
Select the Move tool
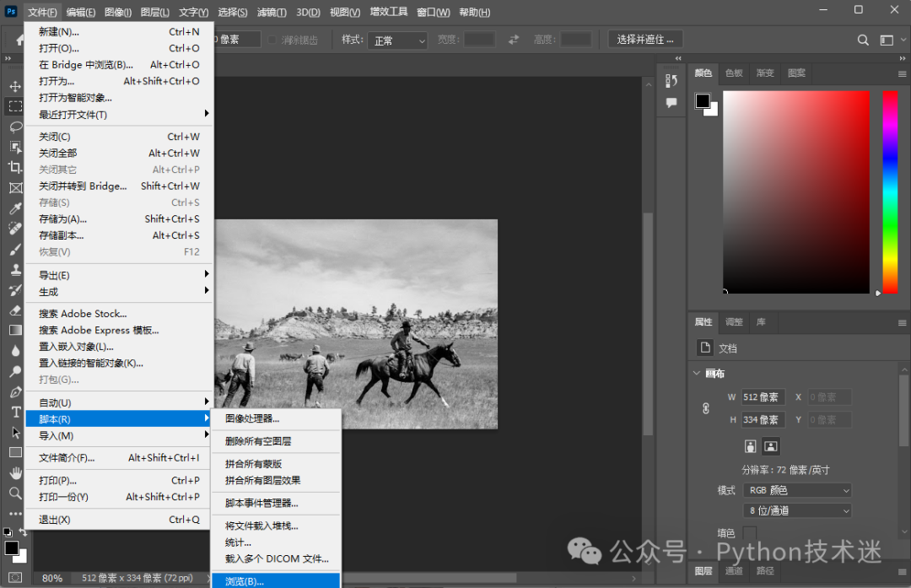[15, 87]
